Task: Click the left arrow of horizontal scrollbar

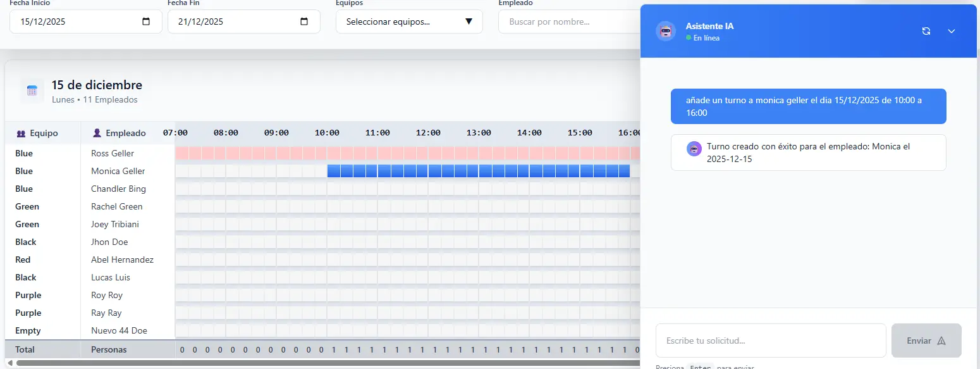Action: (9, 363)
